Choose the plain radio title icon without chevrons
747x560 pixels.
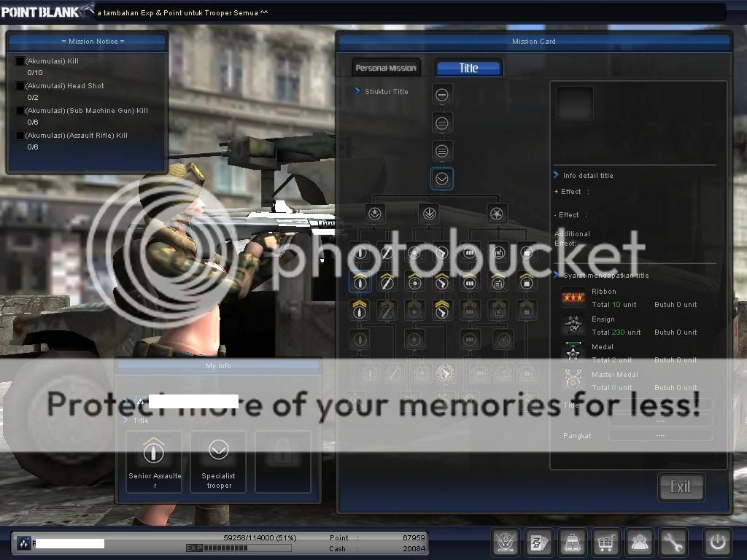(499, 252)
